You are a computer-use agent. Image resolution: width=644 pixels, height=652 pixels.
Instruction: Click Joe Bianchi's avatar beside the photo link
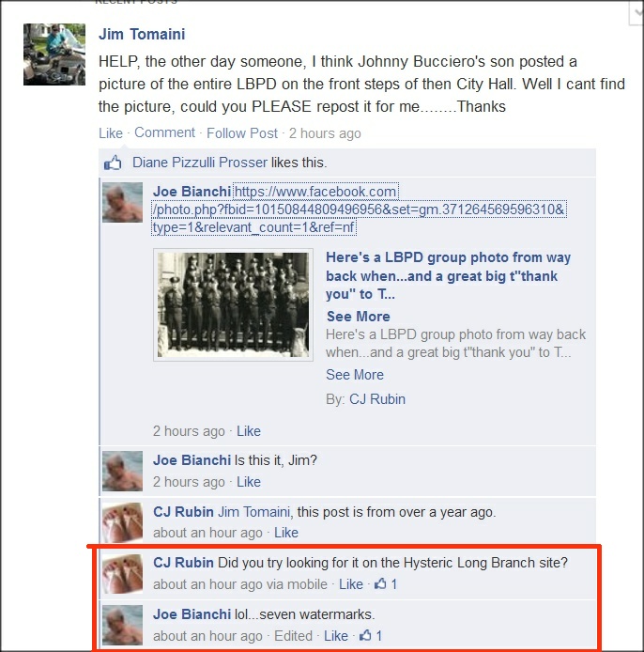tap(123, 202)
